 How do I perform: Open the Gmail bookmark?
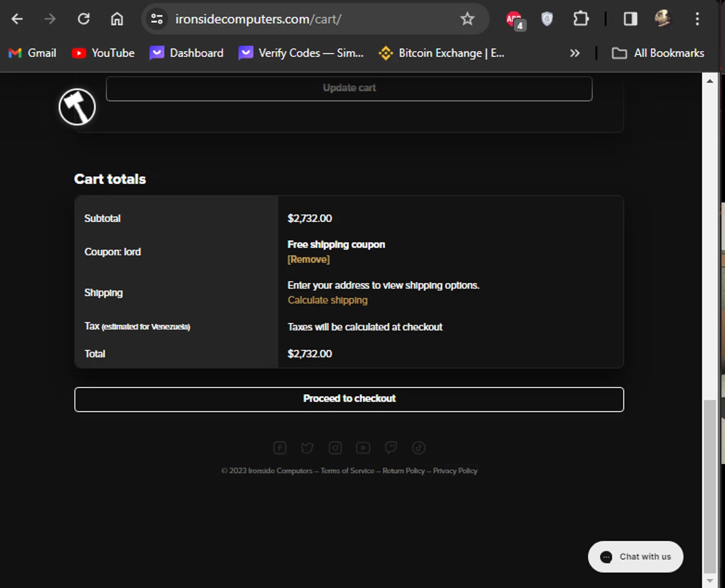point(32,53)
